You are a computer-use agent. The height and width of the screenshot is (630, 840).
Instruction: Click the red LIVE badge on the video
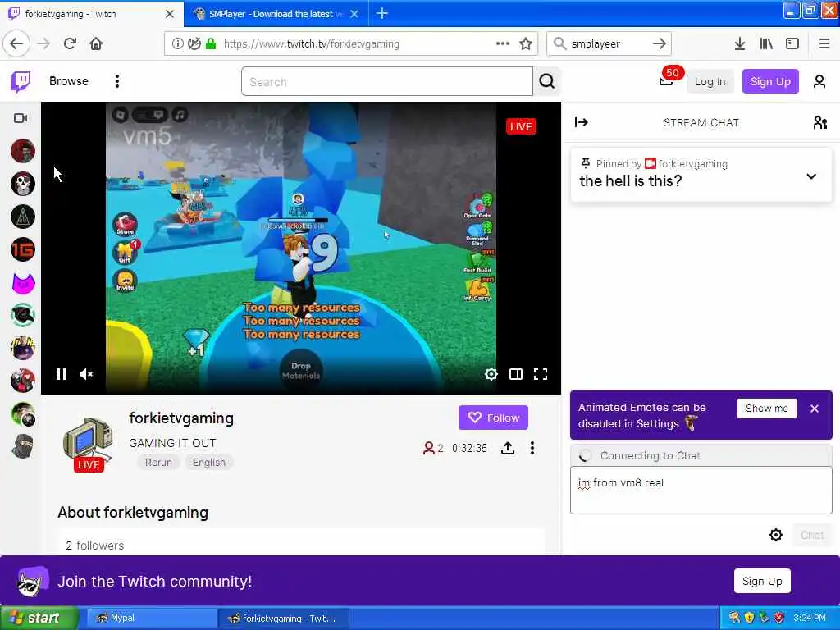point(521,127)
